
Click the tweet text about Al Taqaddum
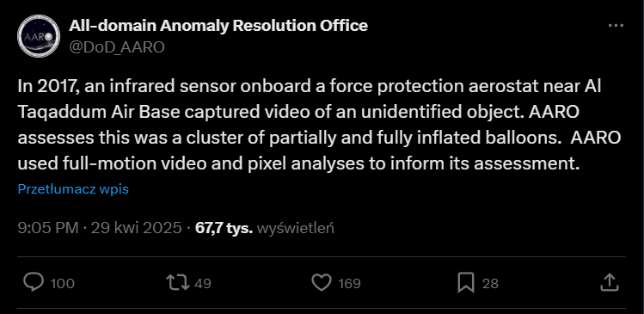tap(319, 125)
